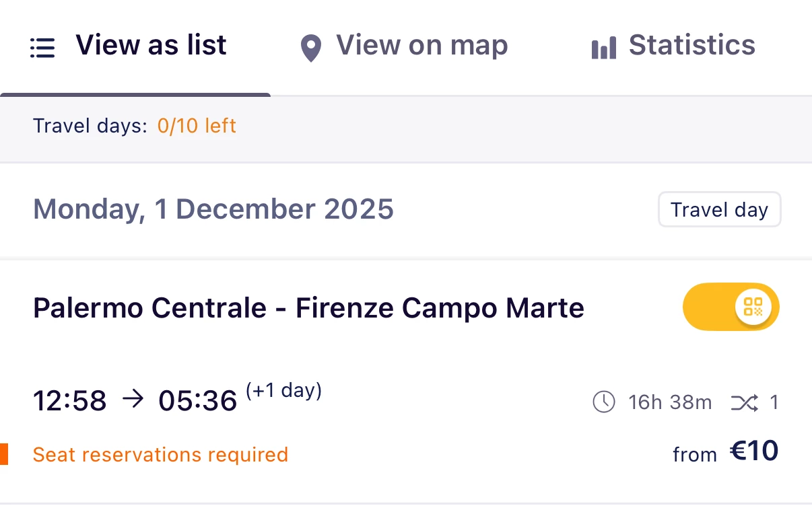Click the Monday, 1 December 2025 heading
This screenshot has width=812, height=514.
213,209
